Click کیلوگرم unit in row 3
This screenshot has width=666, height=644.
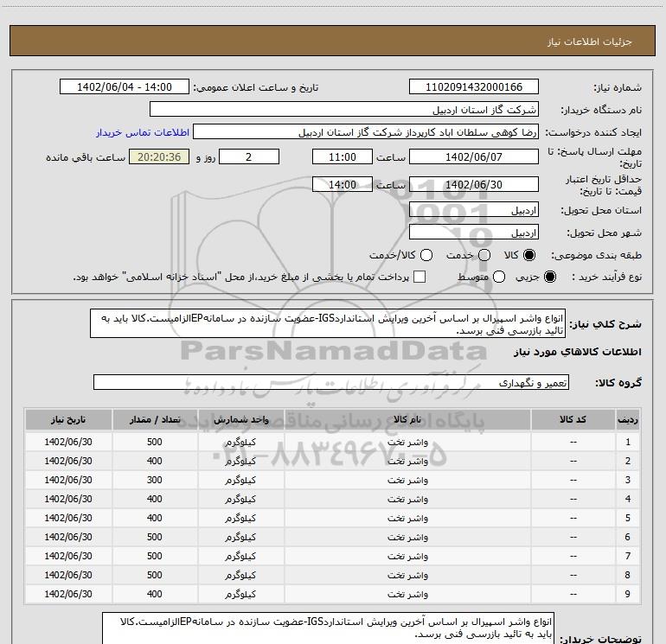tap(240, 480)
